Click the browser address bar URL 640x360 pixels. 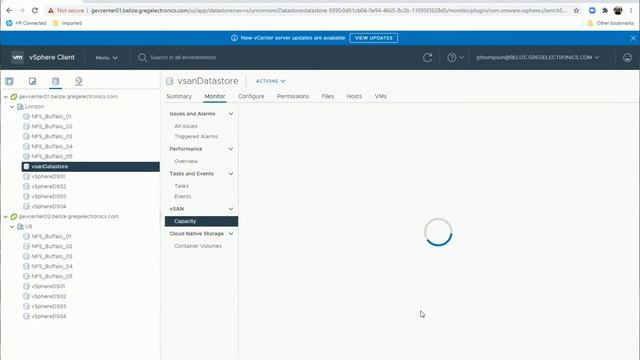click(x=329, y=10)
